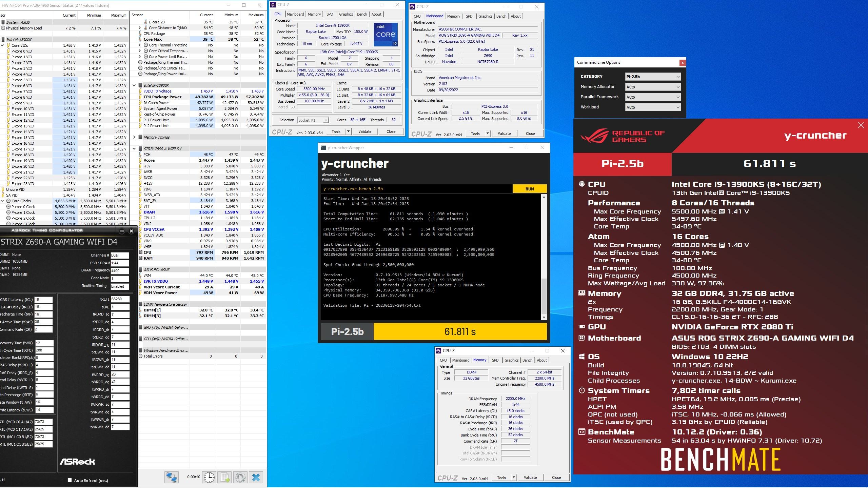The width and height of the screenshot is (868, 488).
Task: Click the Motherboard section icon in BenchMate
Action: point(582,338)
